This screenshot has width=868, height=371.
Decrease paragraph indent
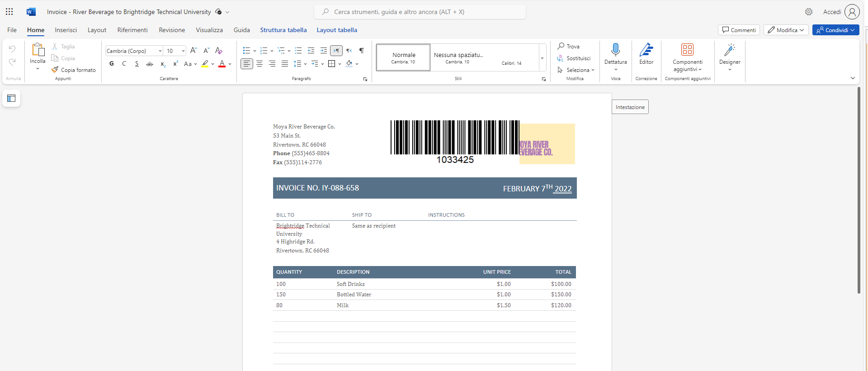click(x=311, y=51)
